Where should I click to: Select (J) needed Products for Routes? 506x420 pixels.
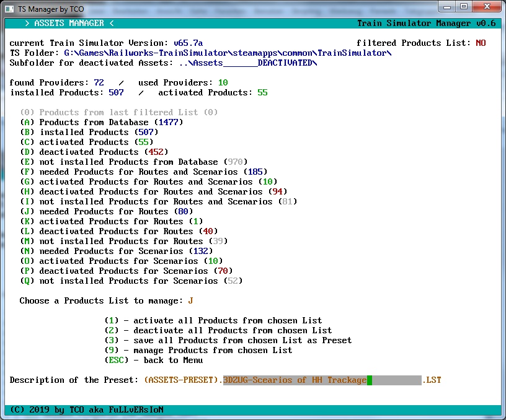pos(107,211)
